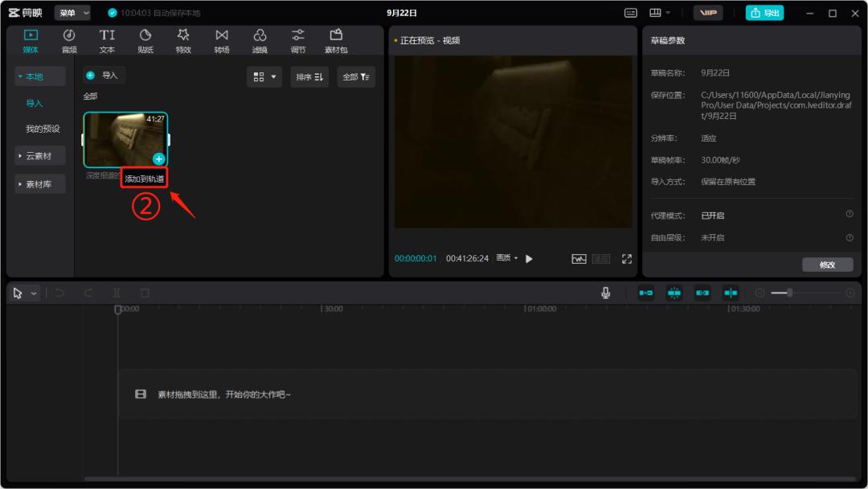Click the microphone record voiceover icon
The image size is (868, 489).
(x=606, y=293)
